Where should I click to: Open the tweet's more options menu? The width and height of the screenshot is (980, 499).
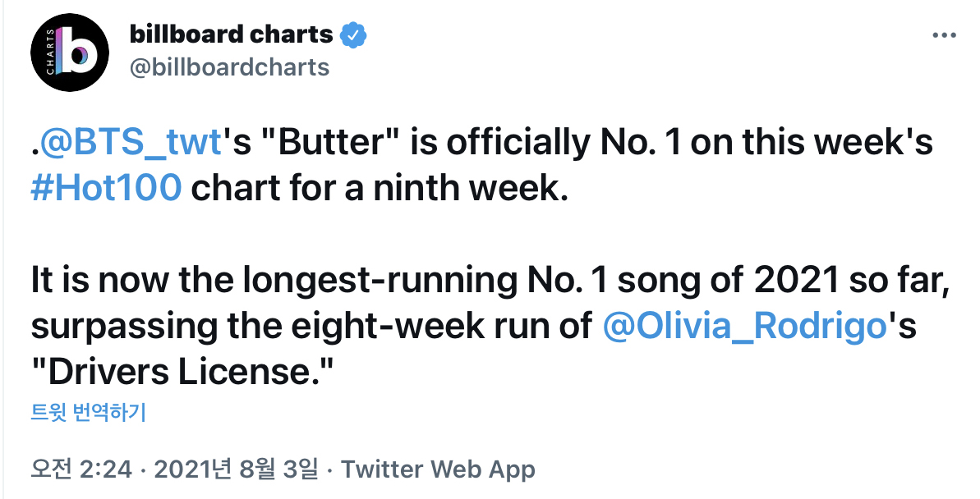coord(944,35)
